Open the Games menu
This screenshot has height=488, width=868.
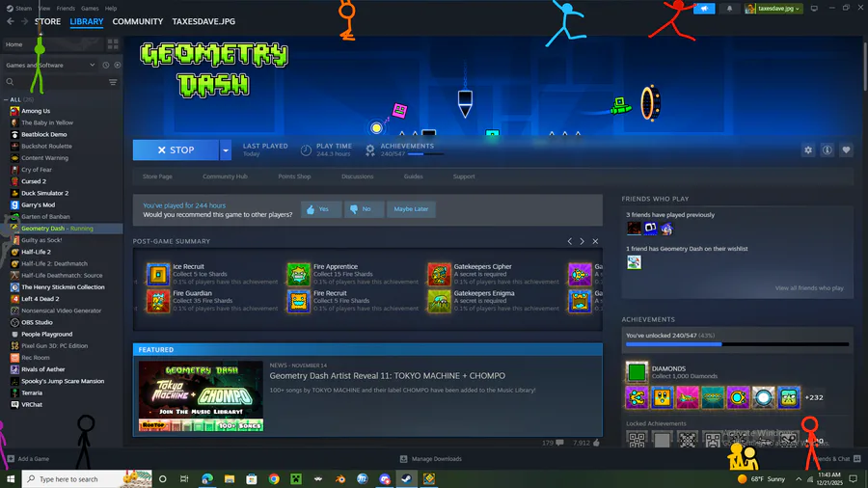click(90, 9)
